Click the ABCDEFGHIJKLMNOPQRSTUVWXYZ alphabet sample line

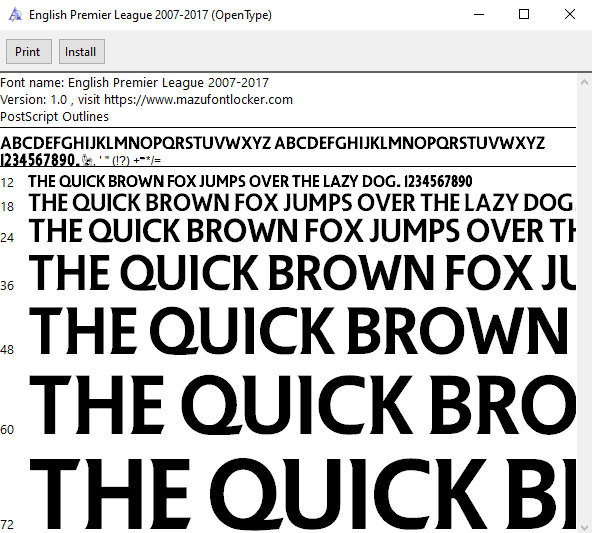273,143
